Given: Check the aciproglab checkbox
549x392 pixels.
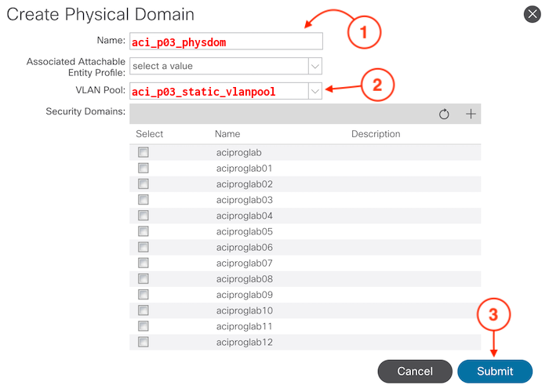Looking at the screenshot, I should tap(144, 152).
